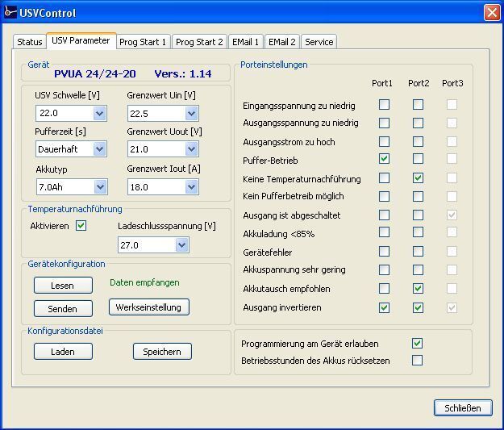
Task: Check Kein Pufferbetreib möglich for Port2
Action: (418, 196)
